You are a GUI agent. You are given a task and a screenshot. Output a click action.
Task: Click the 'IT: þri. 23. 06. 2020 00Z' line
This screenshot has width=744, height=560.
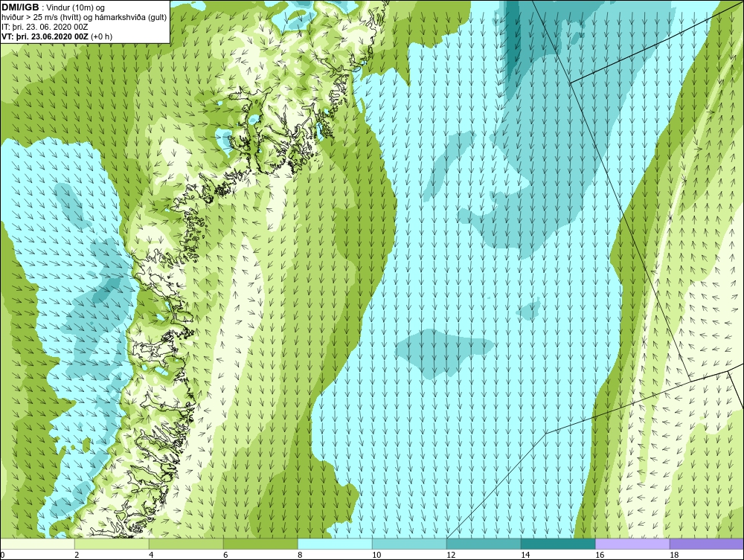(45, 27)
